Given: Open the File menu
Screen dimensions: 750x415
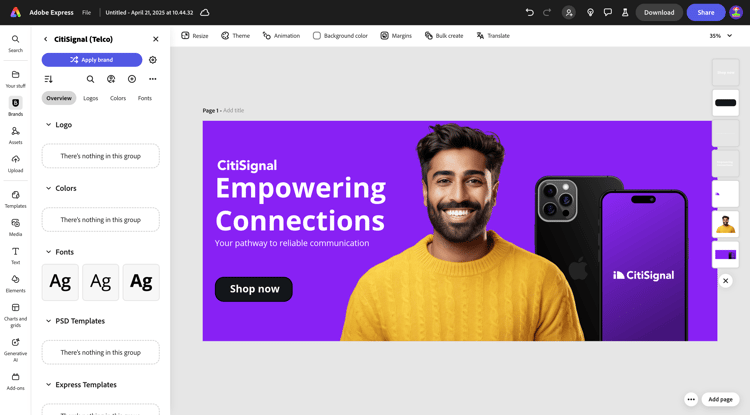Looking at the screenshot, I should [86, 12].
